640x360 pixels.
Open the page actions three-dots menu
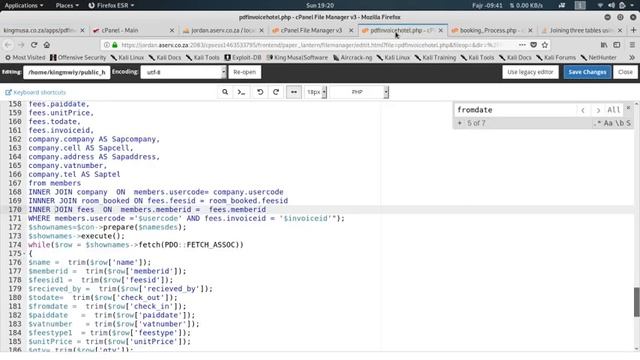pos(522,45)
